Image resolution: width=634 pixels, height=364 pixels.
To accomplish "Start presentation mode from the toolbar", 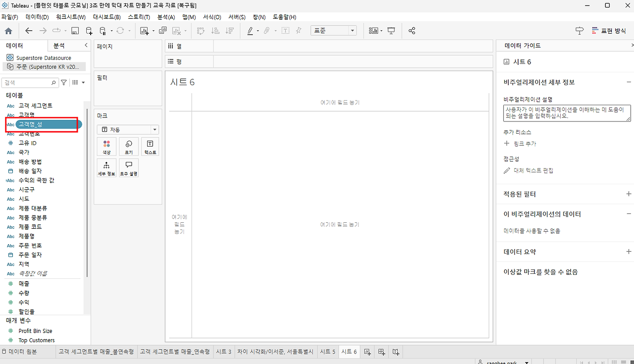I will 391,31.
